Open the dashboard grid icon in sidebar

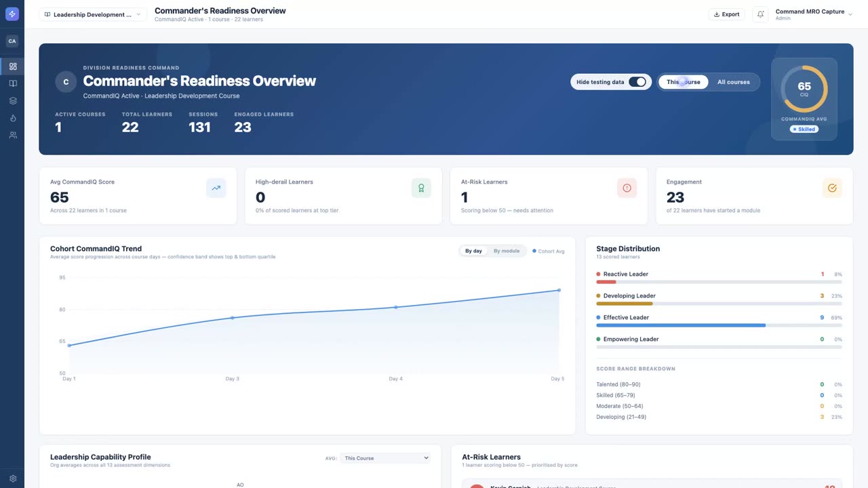12,66
